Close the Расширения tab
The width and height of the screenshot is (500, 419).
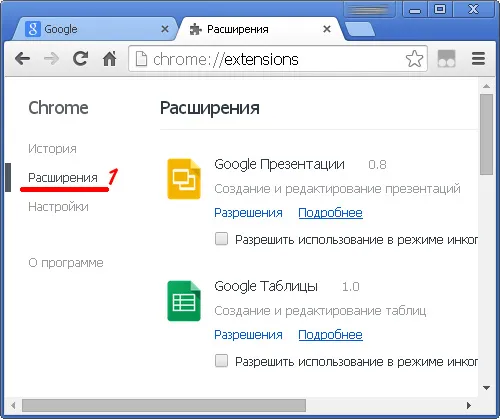[x=327, y=29]
